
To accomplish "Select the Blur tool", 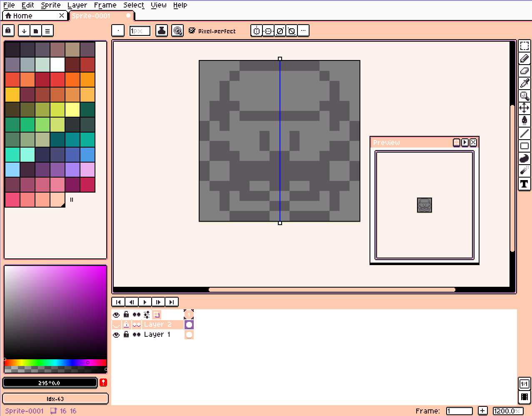I will [525, 171].
